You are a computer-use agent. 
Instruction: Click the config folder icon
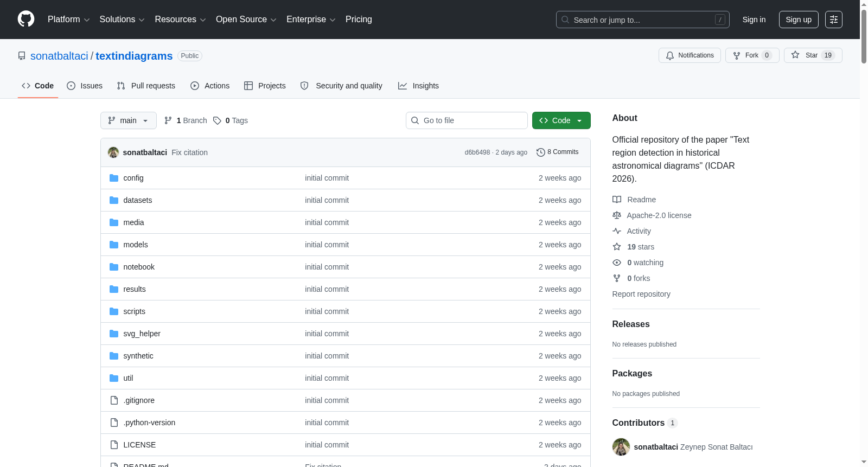coord(114,178)
